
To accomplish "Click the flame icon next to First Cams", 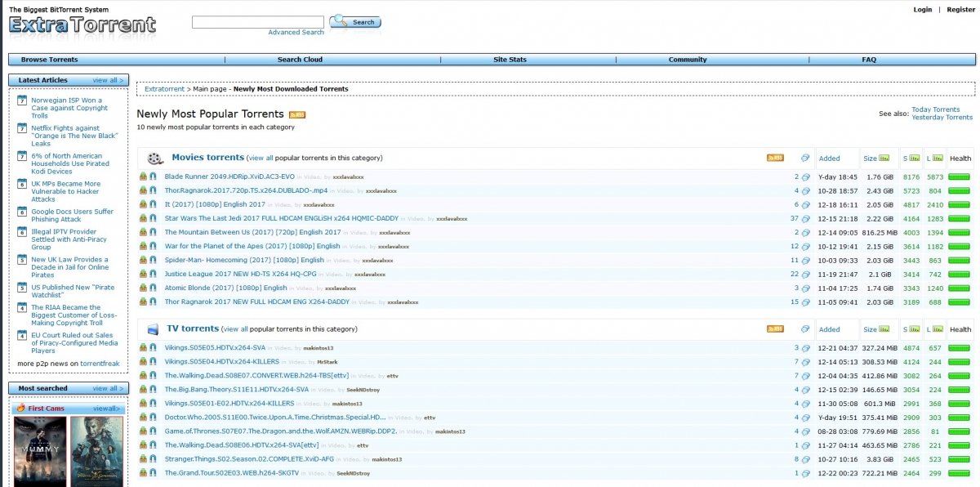I will [21, 408].
